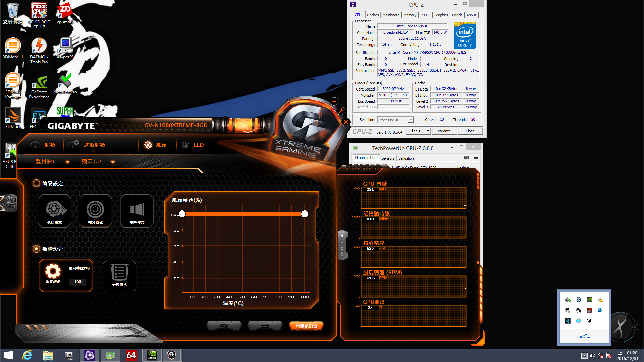Screen dimensions: 644x362
Task: Click Bluetooth icon in tray popup
Action: (578, 300)
